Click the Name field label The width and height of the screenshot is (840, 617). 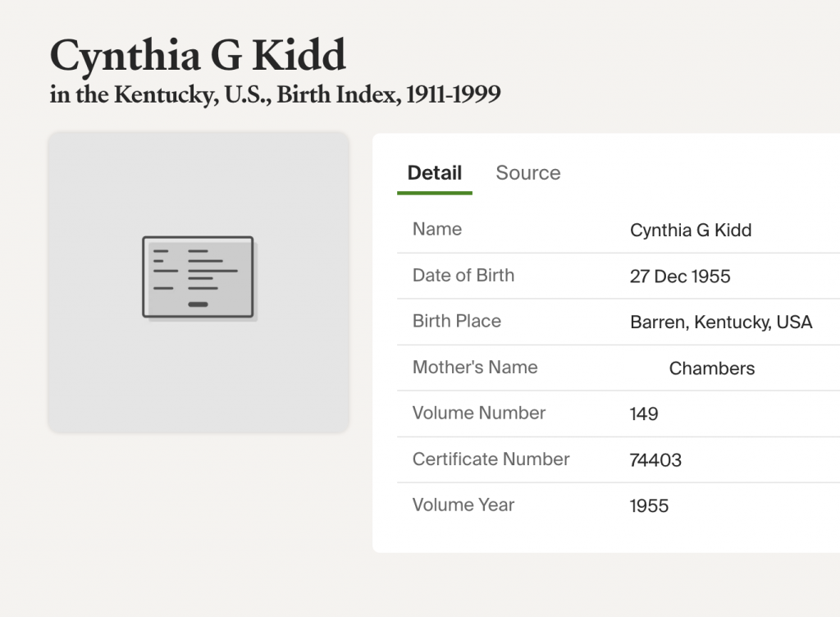[x=437, y=230]
